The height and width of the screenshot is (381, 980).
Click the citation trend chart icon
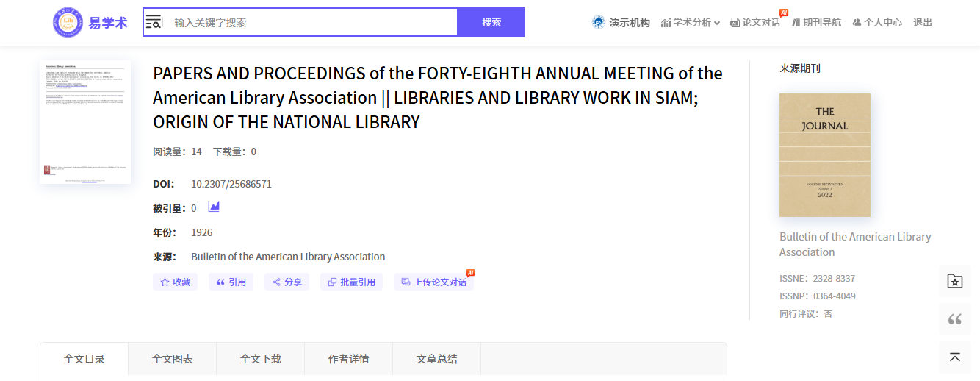tap(214, 207)
